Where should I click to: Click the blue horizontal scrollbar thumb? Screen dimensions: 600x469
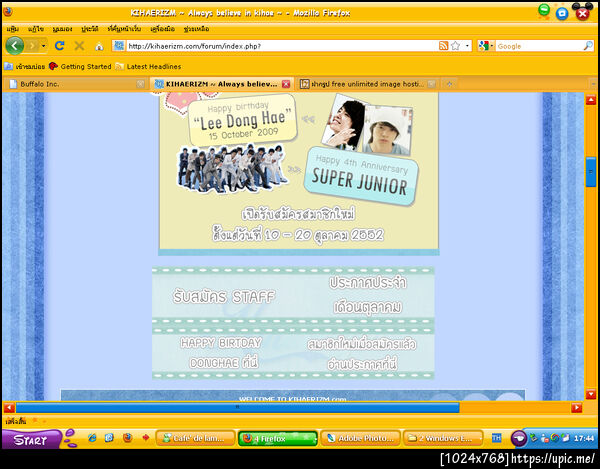point(237,408)
